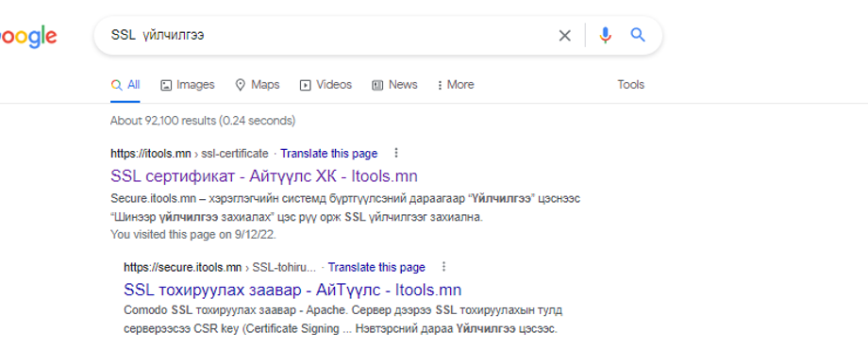The width and height of the screenshot is (868, 349).
Task: Translate the secure.itools.mn result page
Action: tap(376, 268)
